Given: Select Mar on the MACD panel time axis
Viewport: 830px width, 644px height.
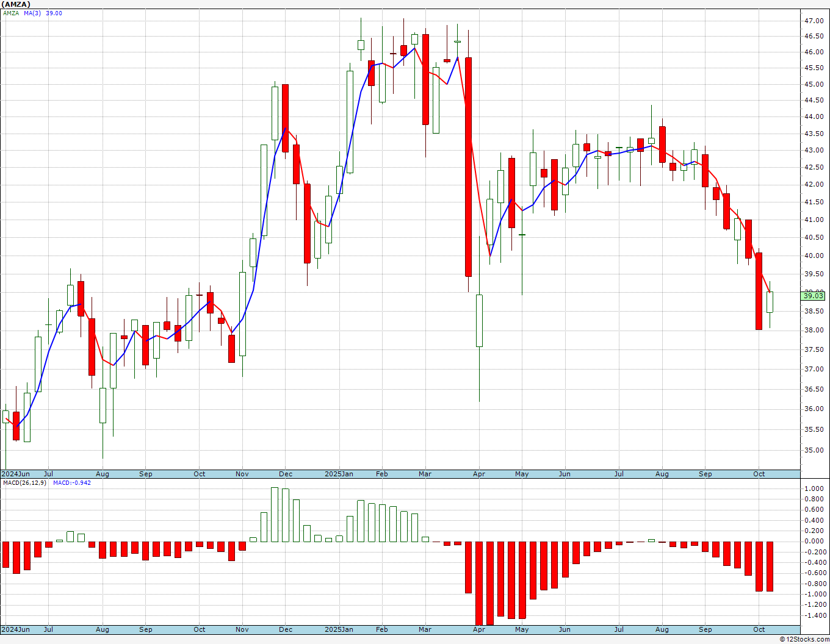Looking at the screenshot, I should click(x=425, y=629).
